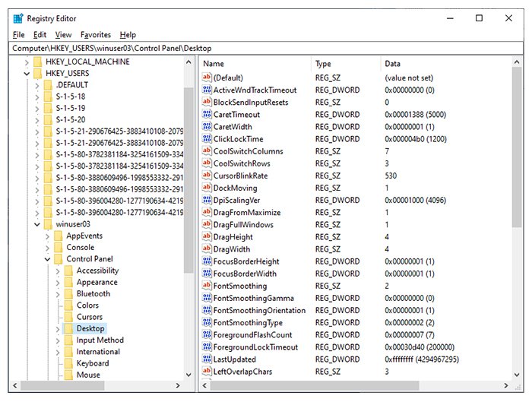Select the Colors folder icon
The height and width of the screenshot is (402, 532).
(68, 305)
